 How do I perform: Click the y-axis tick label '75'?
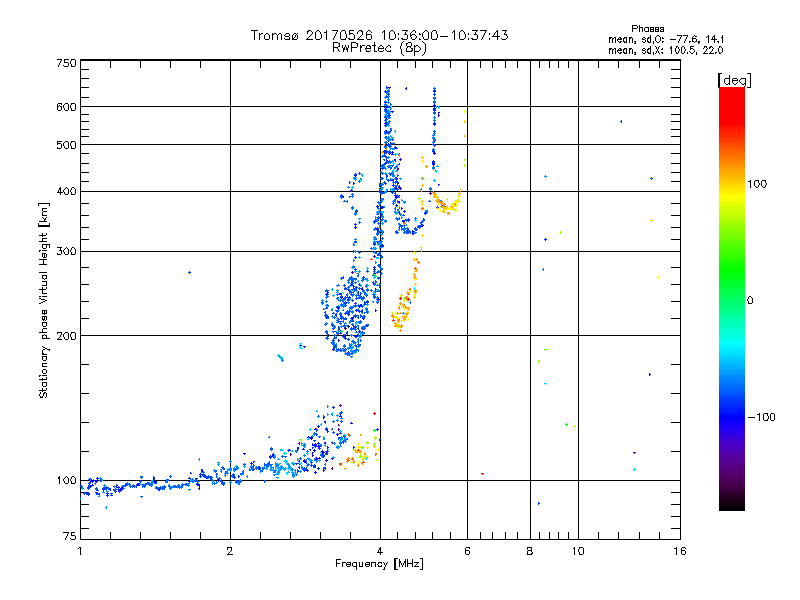(x=70, y=536)
